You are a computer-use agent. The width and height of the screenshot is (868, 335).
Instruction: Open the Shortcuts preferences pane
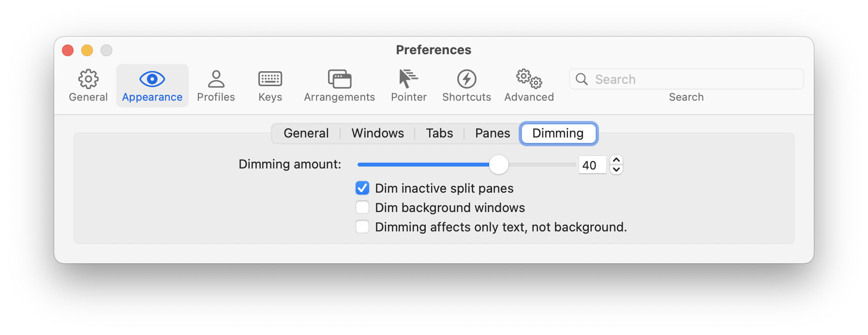pyautogui.click(x=466, y=85)
